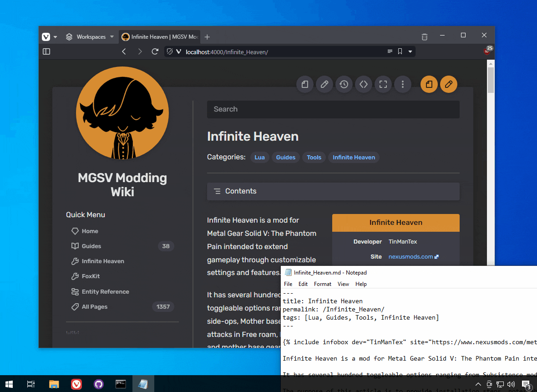
Task: Open Notepad's Edit menu
Action: click(x=303, y=284)
